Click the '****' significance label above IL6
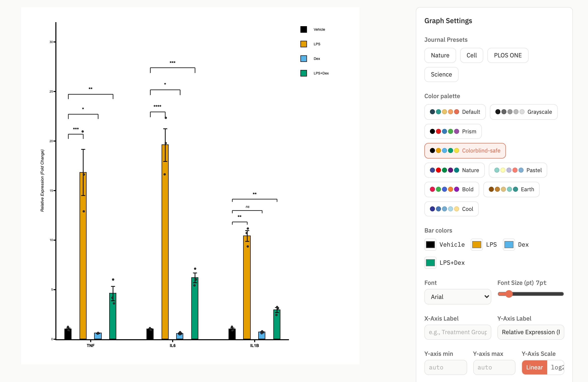Image resolution: width=588 pixels, height=382 pixels. (x=157, y=106)
